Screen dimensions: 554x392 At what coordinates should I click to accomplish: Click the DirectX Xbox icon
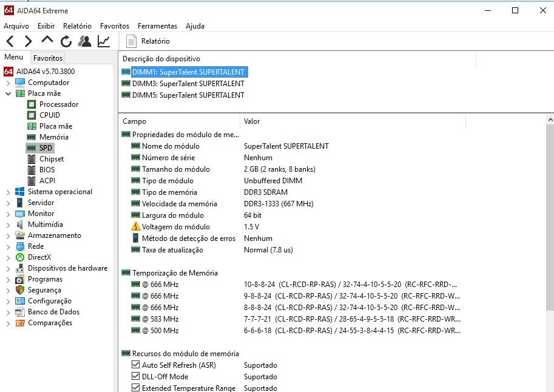[x=20, y=257]
